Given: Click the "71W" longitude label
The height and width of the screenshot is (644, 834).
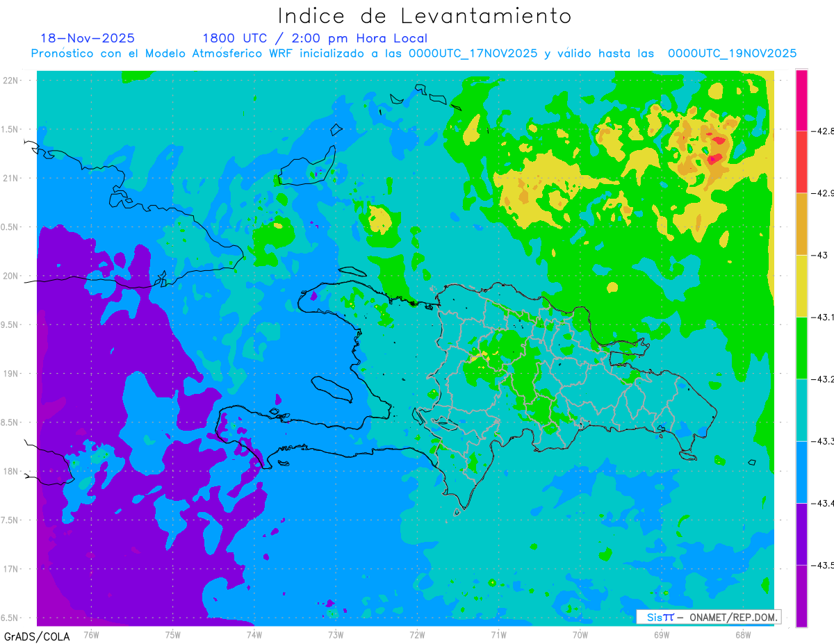Looking at the screenshot, I should tap(498, 634).
